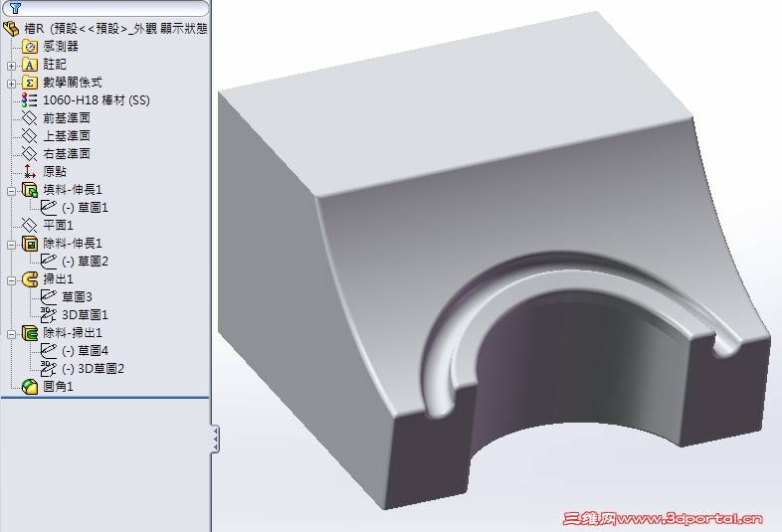This screenshot has width=782, height=532.
Task: Select the 感測器 label
Action: (61, 47)
